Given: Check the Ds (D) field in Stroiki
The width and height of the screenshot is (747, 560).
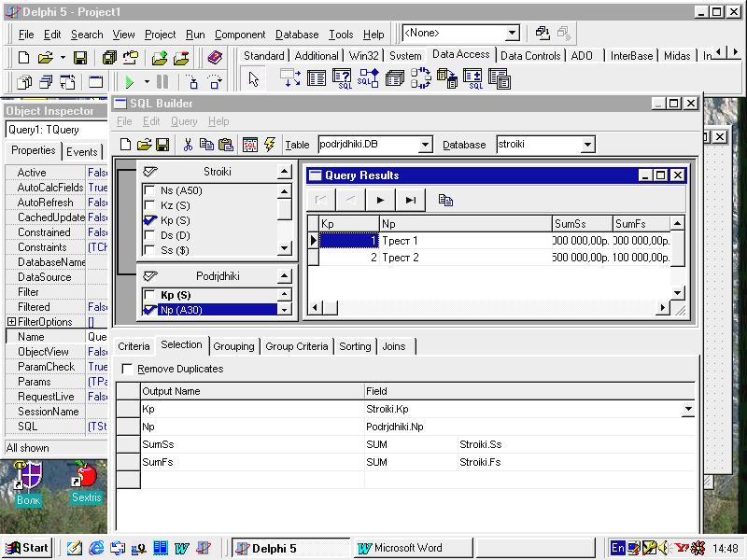Looking at the screenshot, I should point(149,235).
